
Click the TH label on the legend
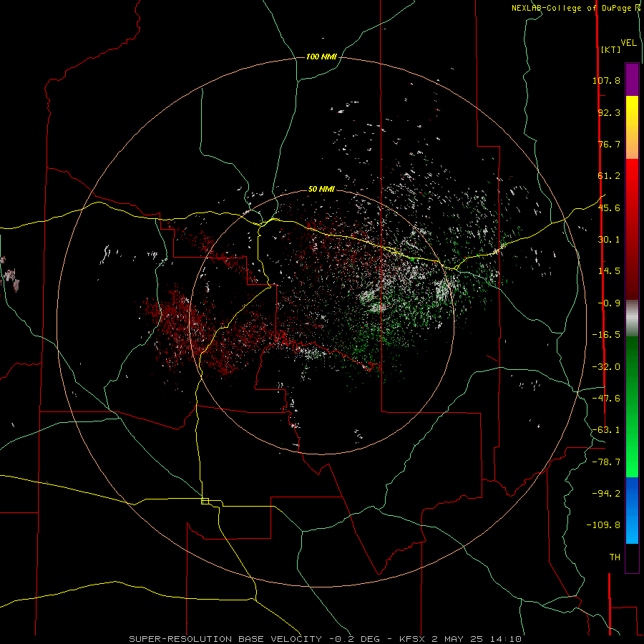click(615, 557)
